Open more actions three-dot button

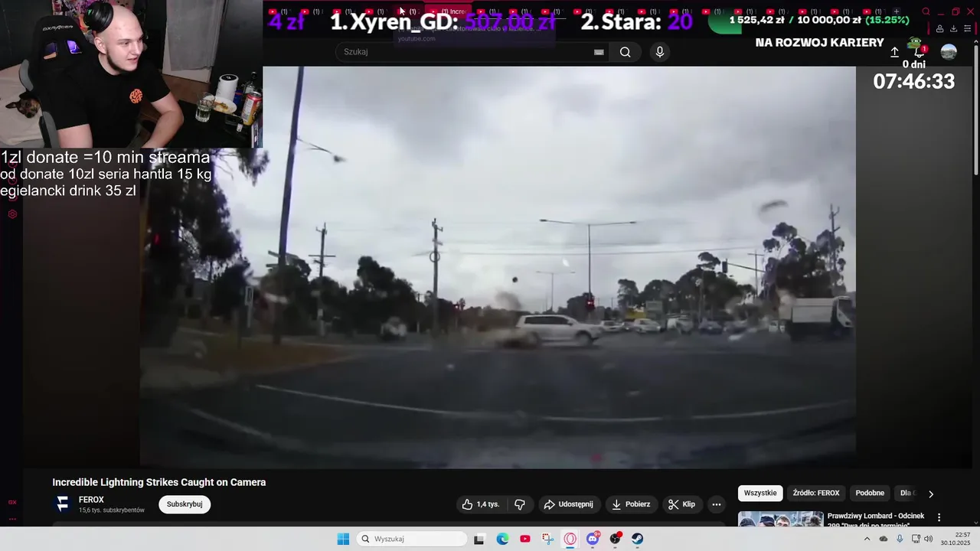click(717, 504)
